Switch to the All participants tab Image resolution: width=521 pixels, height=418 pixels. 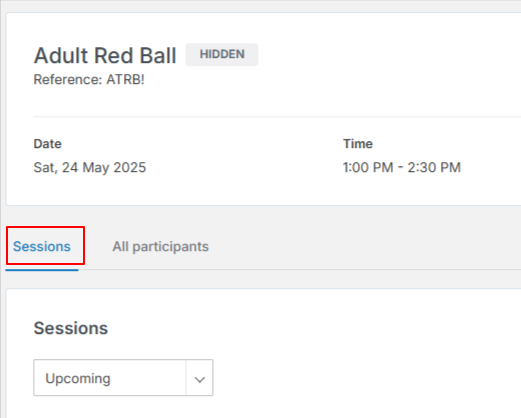click(160, 247)
